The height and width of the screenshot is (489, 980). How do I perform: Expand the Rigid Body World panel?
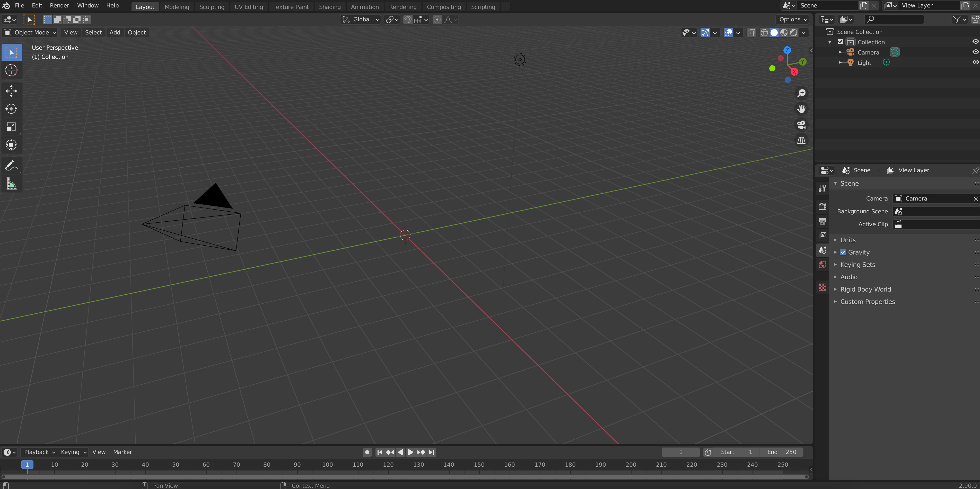point(865,289)
